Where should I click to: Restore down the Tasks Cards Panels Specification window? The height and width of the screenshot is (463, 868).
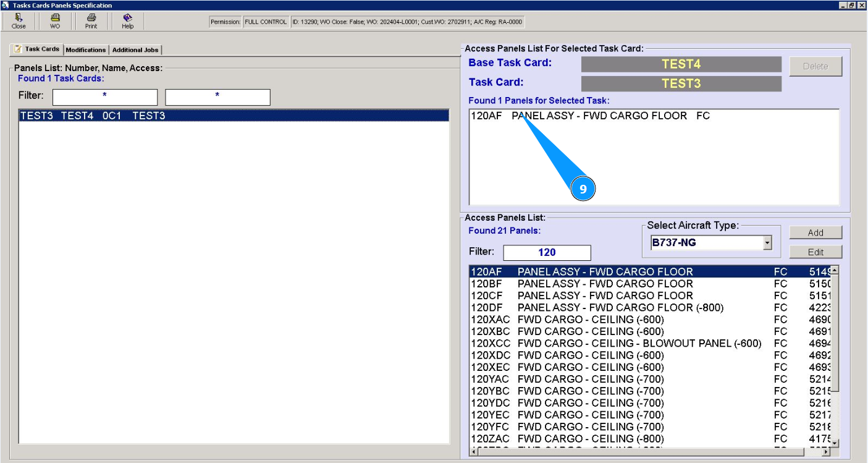853,5
